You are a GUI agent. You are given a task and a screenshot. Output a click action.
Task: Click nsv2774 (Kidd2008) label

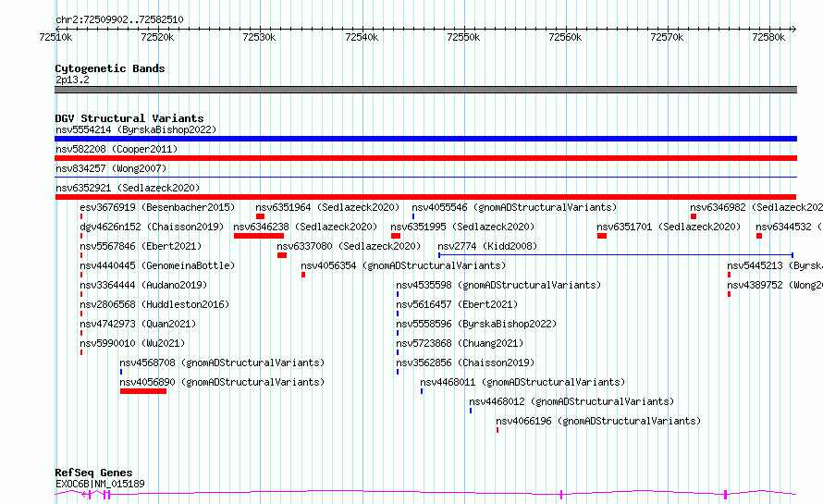[x=487, y=246]
